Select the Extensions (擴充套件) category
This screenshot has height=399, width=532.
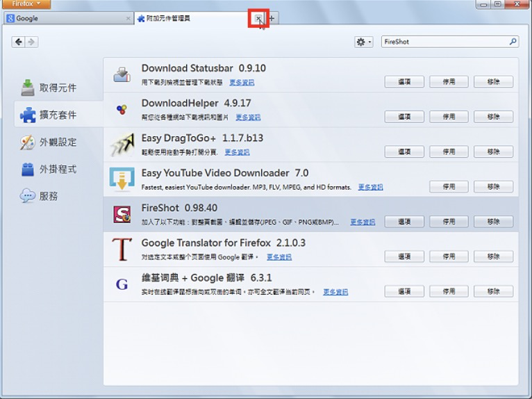[59, 115]
